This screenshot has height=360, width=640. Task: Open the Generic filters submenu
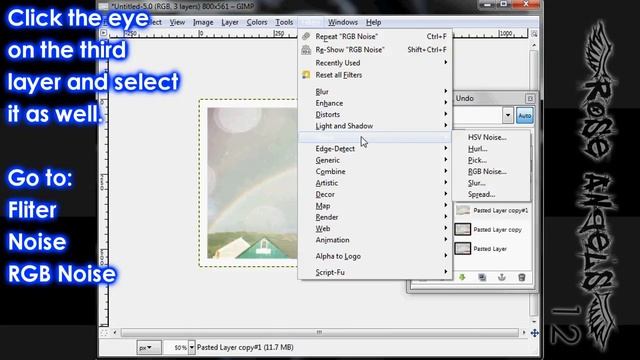pos(376,160)
